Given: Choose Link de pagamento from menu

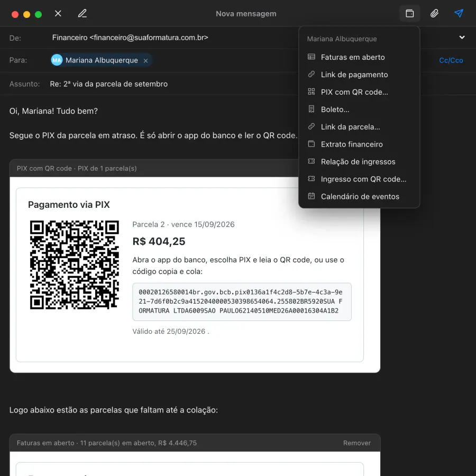Looking at the screenshot, I should [x=359, y=75].
